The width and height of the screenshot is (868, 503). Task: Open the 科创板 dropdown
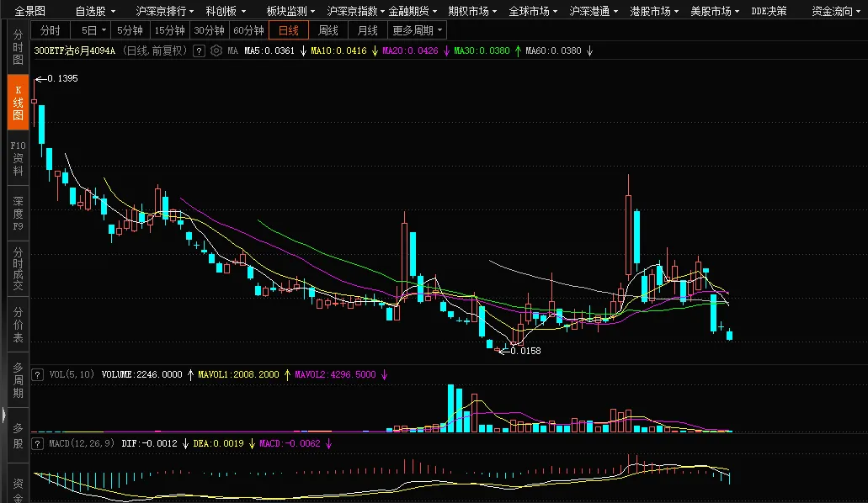[226, 11]
